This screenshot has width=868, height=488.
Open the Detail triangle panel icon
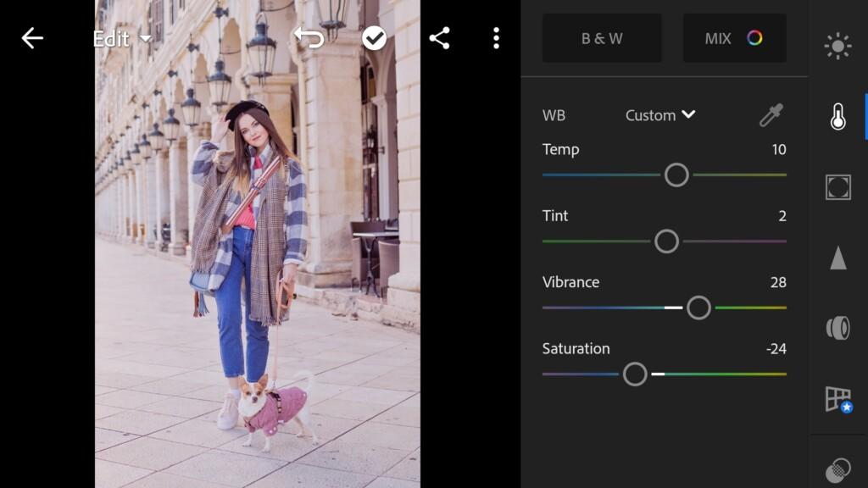click(x=838, y=258)
